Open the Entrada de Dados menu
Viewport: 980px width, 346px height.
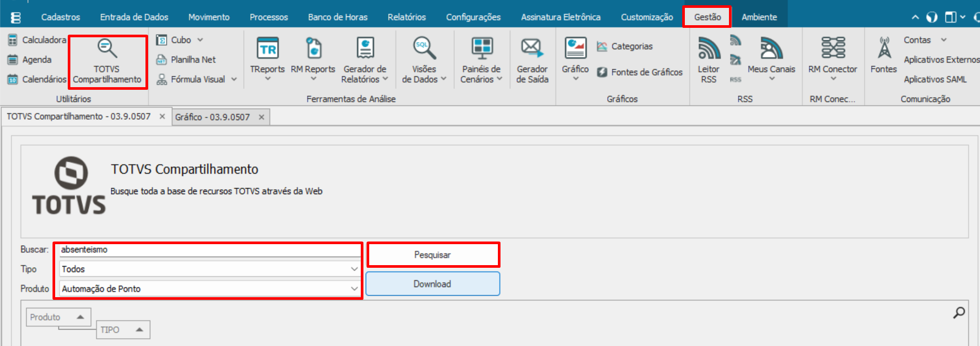134,17
